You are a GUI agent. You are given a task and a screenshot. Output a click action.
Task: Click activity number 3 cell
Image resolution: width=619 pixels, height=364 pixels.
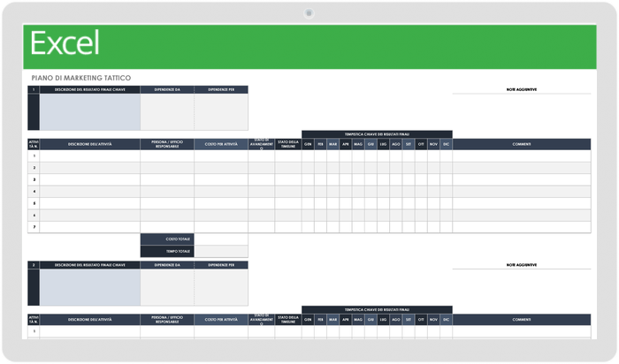34,179
